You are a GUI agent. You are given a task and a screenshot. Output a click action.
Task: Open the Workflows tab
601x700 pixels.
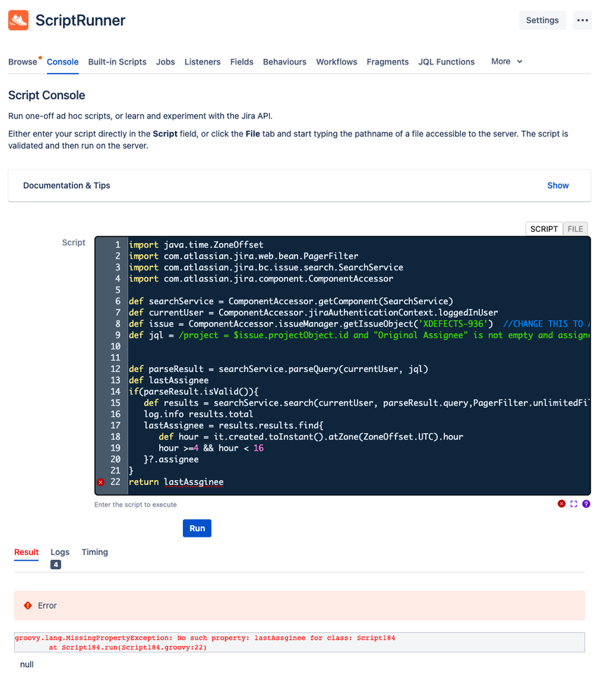click(337, 62)
